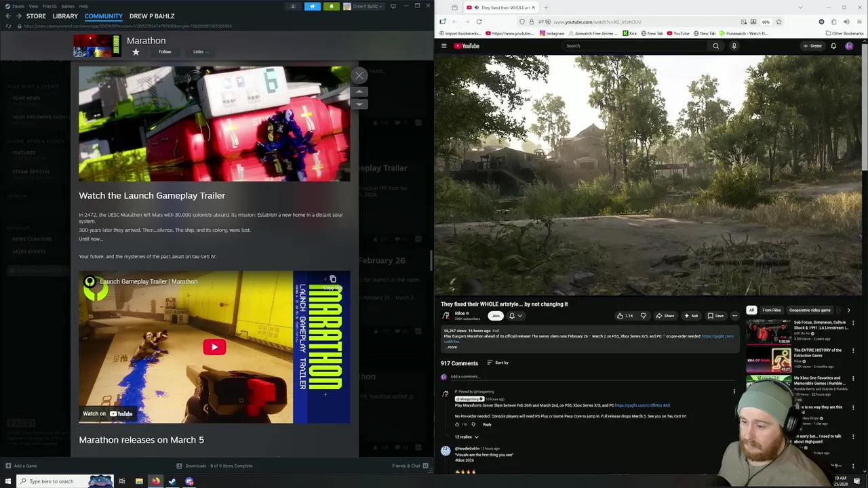Open YouTube notifications bell
868x488 pixels.
(x=833, y=46)
